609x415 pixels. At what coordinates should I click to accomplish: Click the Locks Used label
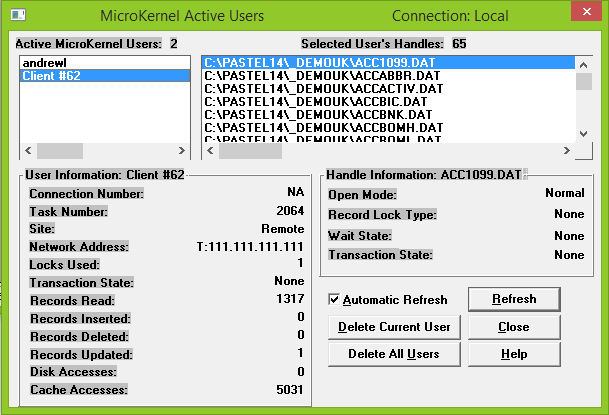point(64,265)
